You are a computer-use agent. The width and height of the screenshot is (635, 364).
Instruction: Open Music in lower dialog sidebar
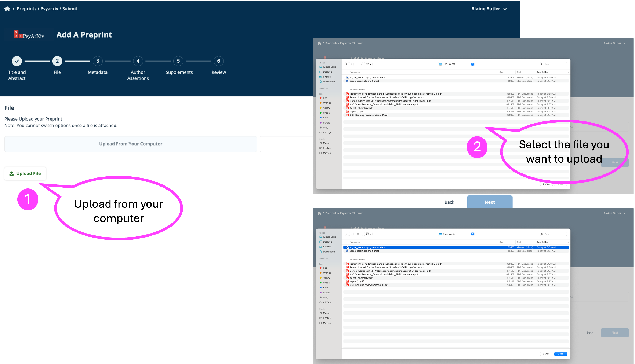tap(326, 313)
